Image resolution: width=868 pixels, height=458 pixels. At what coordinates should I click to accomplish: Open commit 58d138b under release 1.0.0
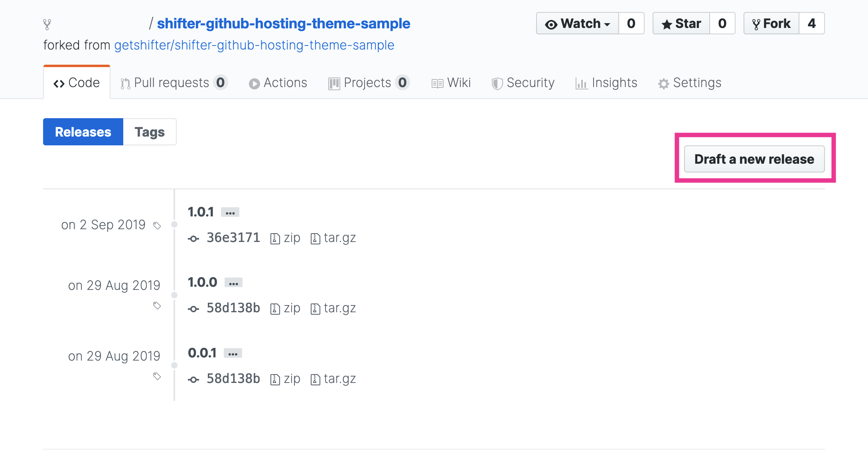[233, 308]
